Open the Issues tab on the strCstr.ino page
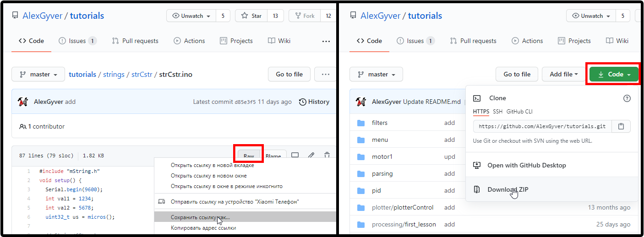This screenshot has width=644, height=237. click(77, 41)
